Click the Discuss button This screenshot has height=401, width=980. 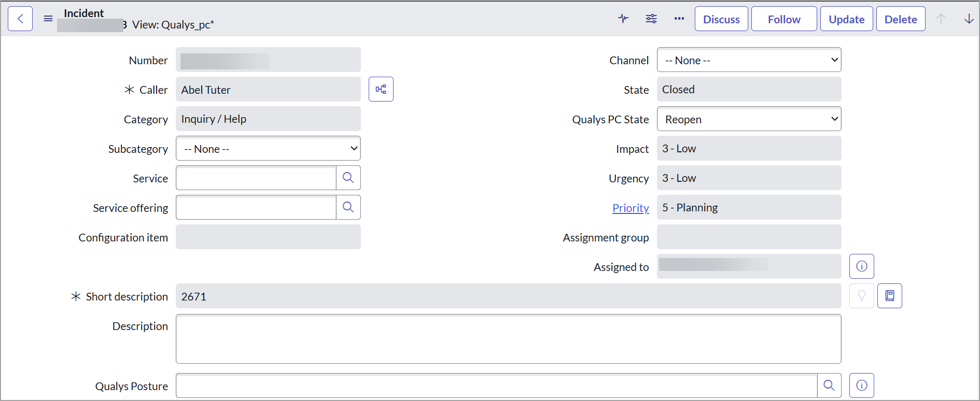(x=721, y=19)
